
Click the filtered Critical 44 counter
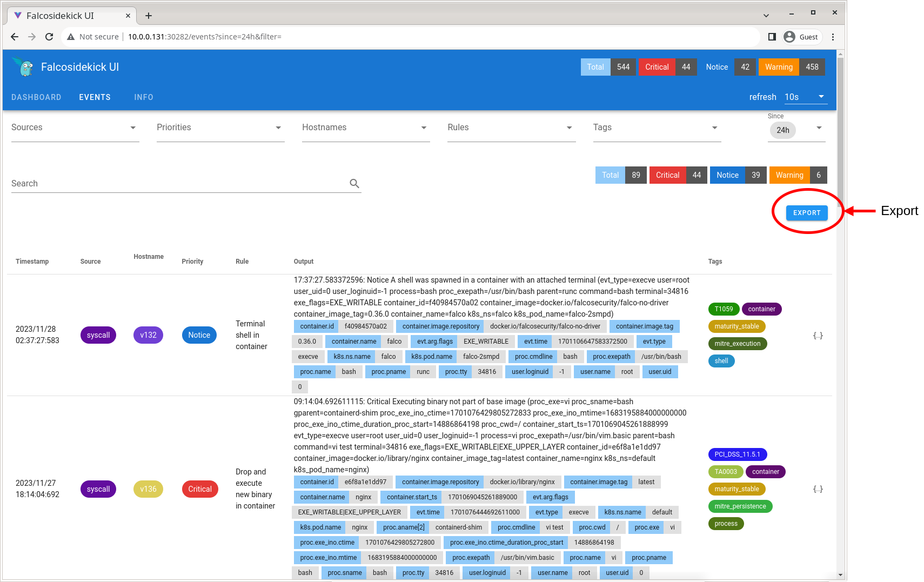[678, 175]
